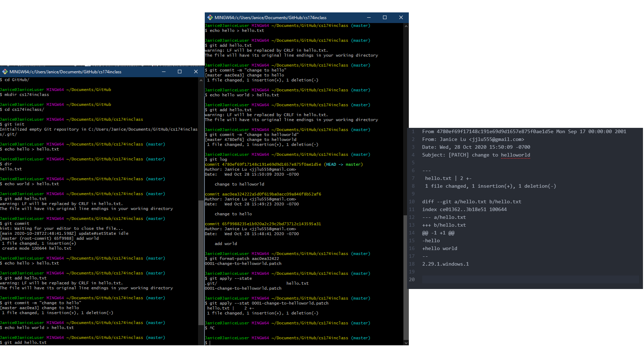Click line number 20 in patch editor
This screenshot has width=644, height=346.
(412, 279)
